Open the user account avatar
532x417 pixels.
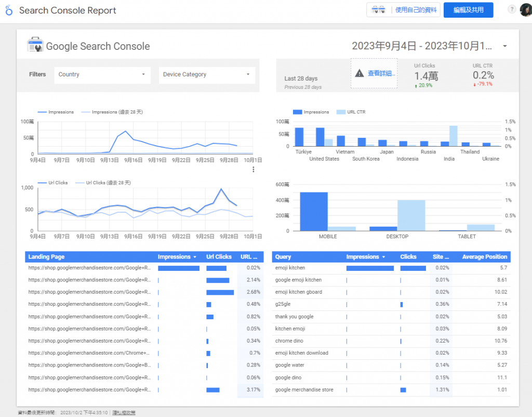(x=526, y=9)
